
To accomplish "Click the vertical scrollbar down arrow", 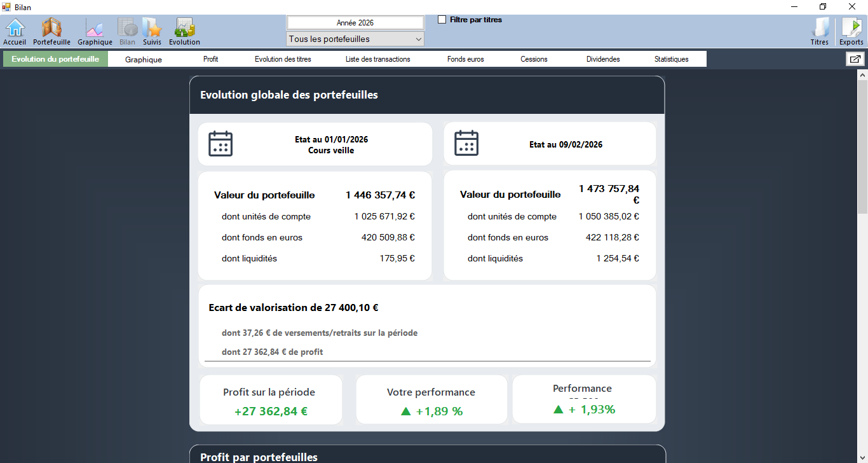I will point(862,457).
